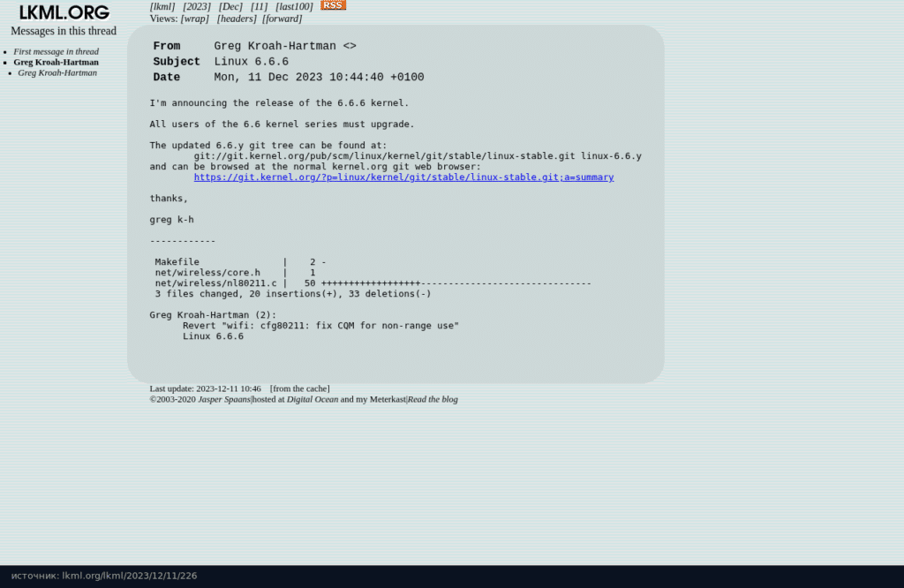Go to the [2023] archive link
Image resolution: width=904 pixels, height=588 pixels.
(x=197, y=7)
